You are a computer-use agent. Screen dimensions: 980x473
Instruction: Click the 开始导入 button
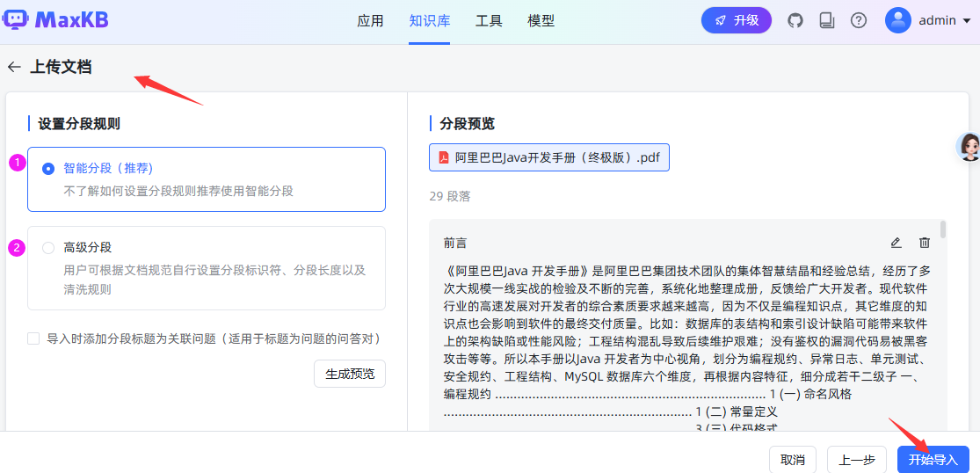tap(933, 460)
